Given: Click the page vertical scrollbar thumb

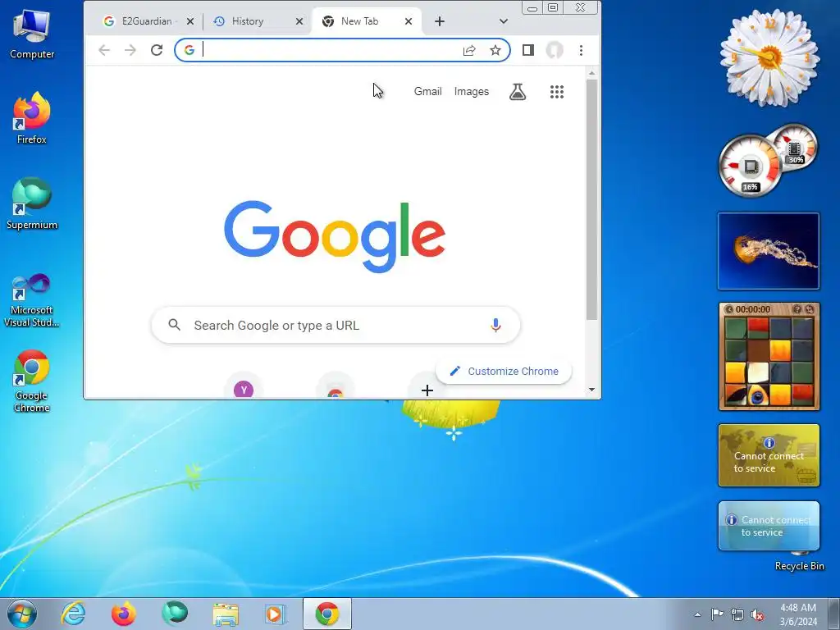Looking at the screenshot, I should 591,199.
